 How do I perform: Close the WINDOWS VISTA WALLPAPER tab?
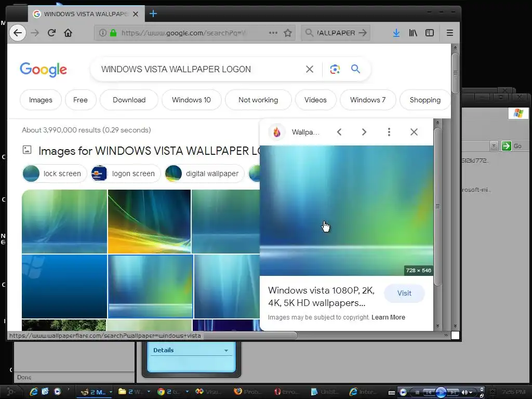[x=136, y=14]
